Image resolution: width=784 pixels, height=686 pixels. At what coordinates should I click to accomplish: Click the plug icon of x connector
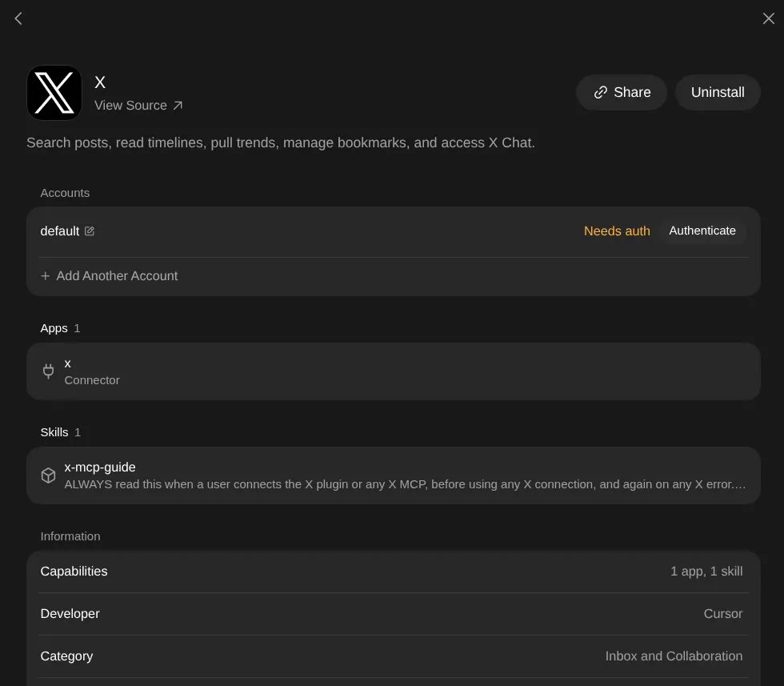[48, 371]
